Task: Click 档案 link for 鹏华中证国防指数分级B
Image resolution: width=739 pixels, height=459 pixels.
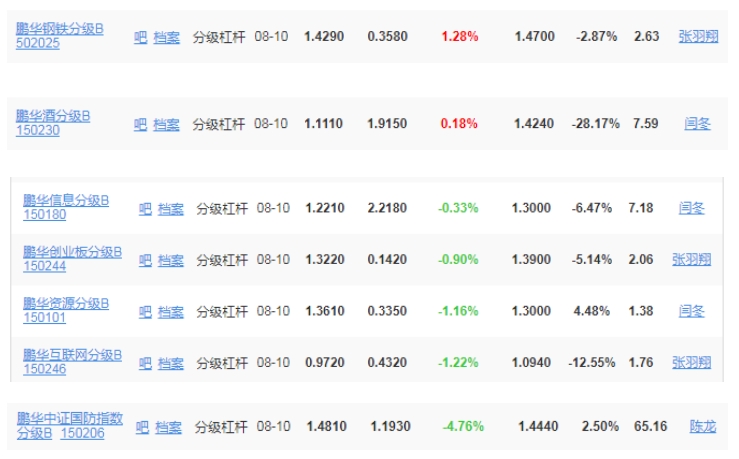Action: click(x=168, y=427)
